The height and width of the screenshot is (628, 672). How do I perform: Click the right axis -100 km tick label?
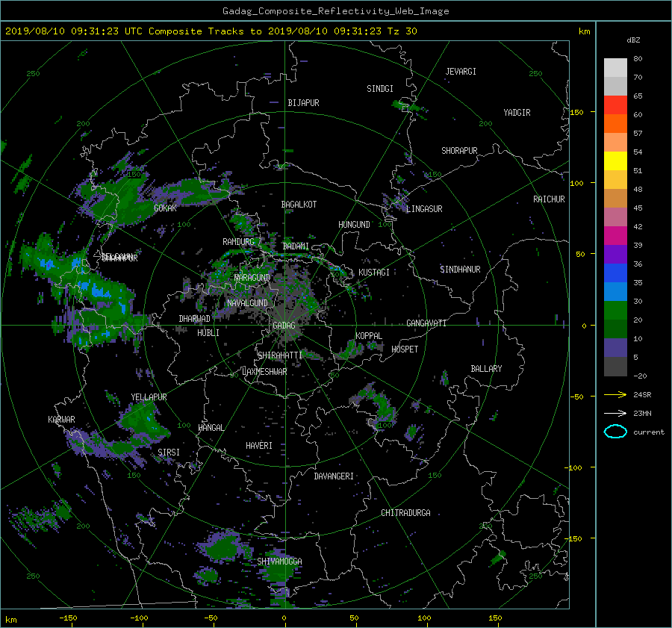(x=575, y=467)
